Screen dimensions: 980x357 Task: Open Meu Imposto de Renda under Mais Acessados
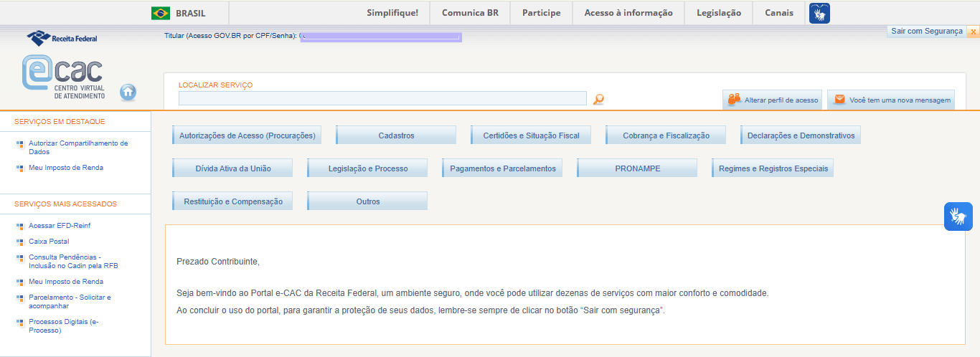[66, 282]
